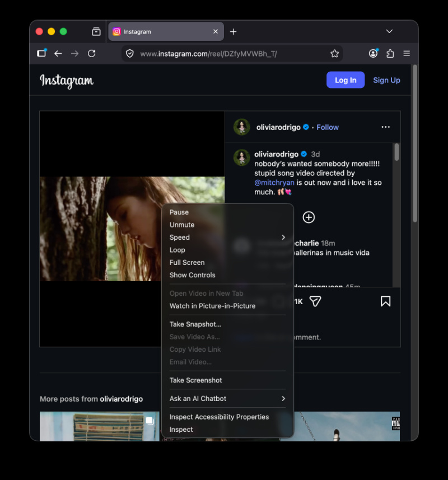This screenshot has height=480, width=448.
Task: Go back with the left arrow button
Action: (x=58, y=54)
